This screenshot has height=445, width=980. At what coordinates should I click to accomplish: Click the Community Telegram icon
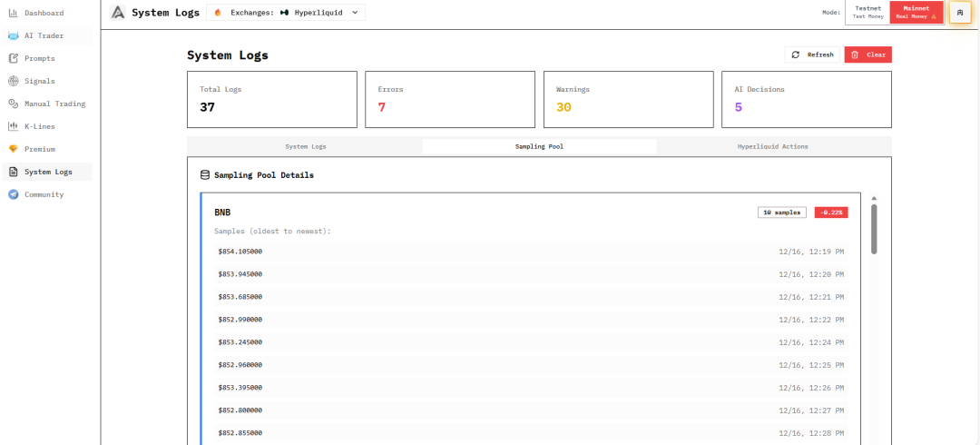pos(13,194)
